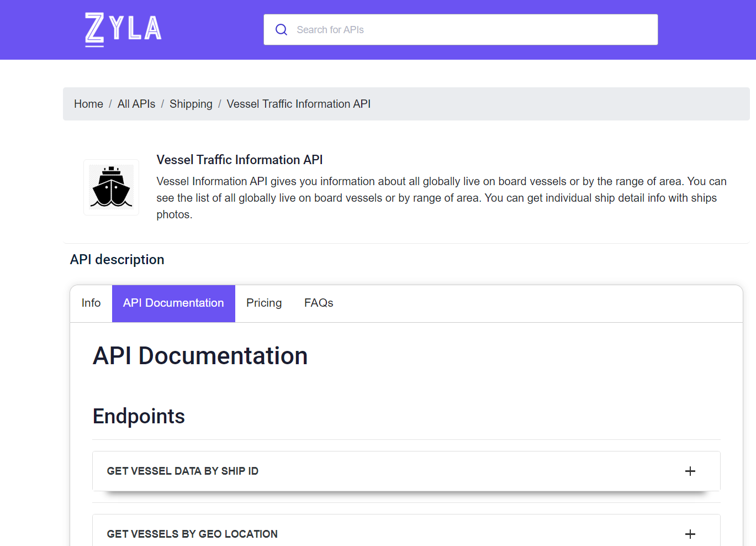Switch to the Pricing tab
756x546 pixels.
263,303
